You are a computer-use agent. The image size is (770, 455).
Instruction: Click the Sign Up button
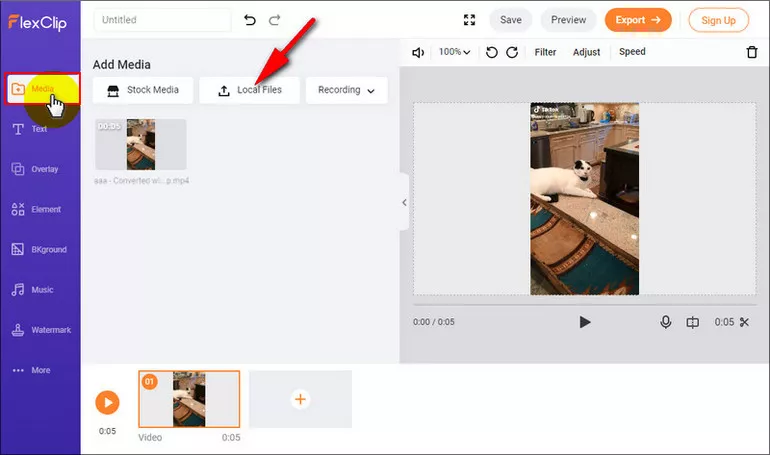click(718, 21)
